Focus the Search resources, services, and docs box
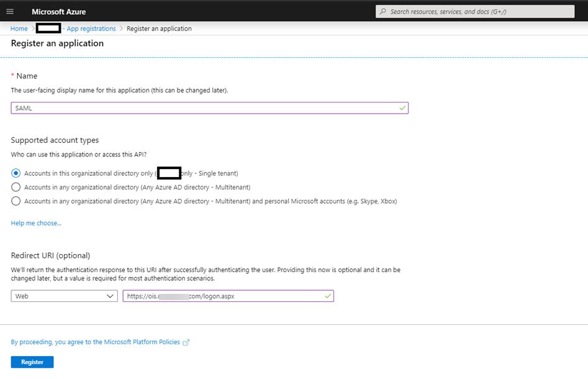The width and height of the screenshot is (588, 379). click(x=475, y=12)
